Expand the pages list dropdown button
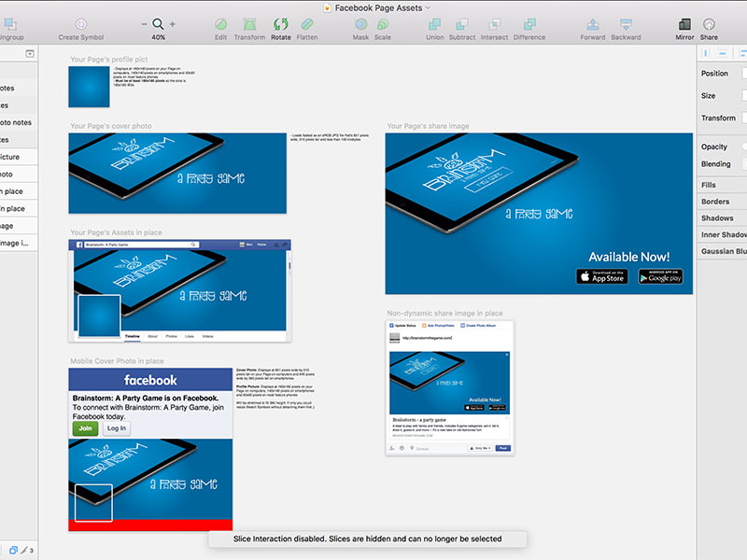747x560 pixels. tap(29, 54)
